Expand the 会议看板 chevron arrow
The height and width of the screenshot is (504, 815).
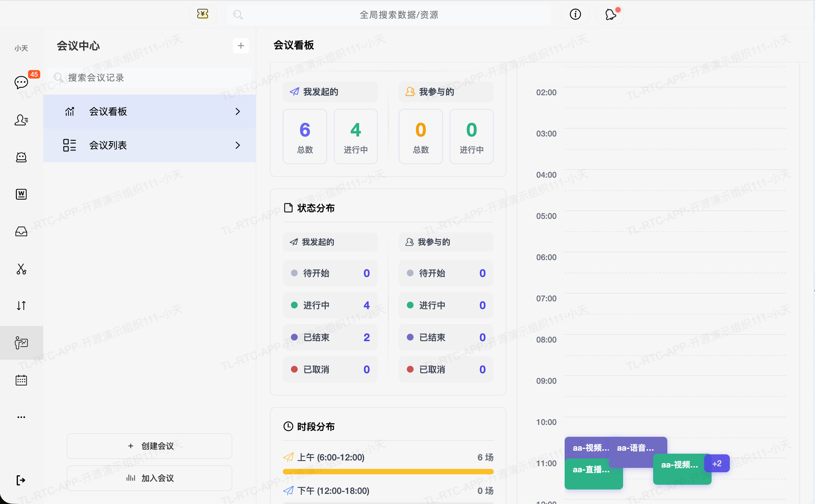click(x=238, y=111)
